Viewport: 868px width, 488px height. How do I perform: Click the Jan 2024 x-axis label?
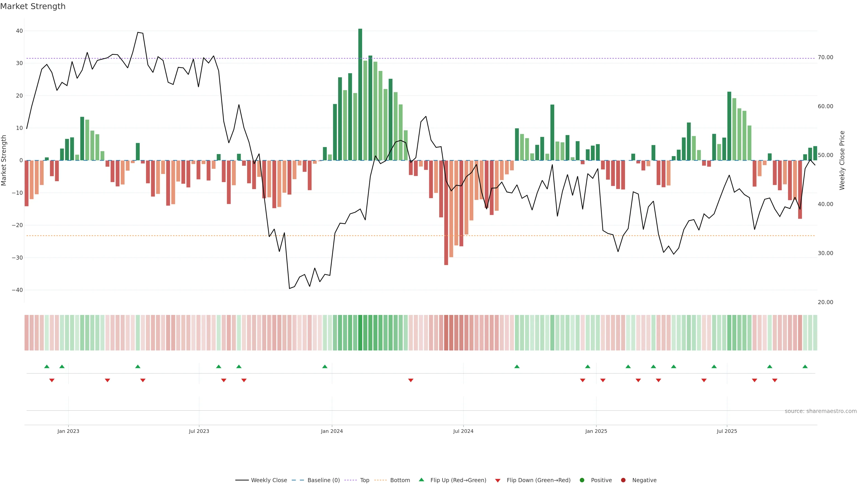332,431
